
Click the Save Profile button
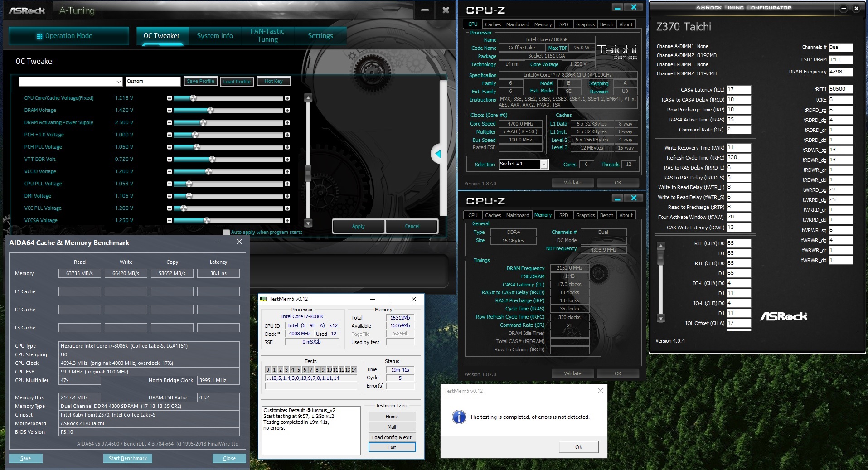(200, 82)
